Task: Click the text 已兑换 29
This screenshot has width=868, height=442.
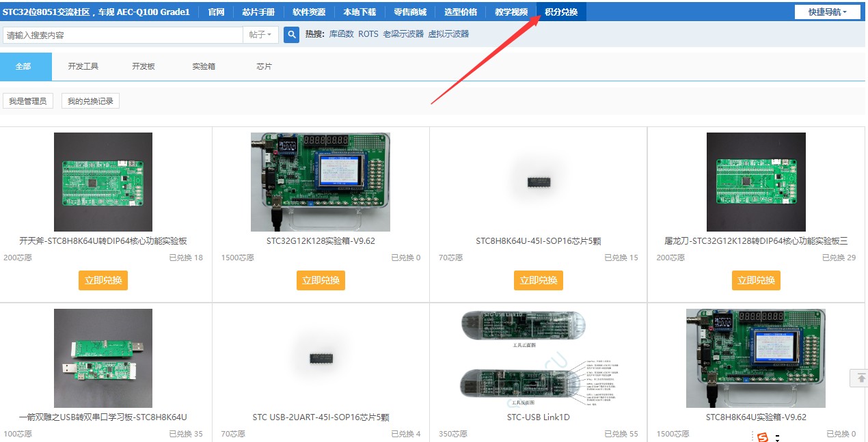Action: point(839,258)
